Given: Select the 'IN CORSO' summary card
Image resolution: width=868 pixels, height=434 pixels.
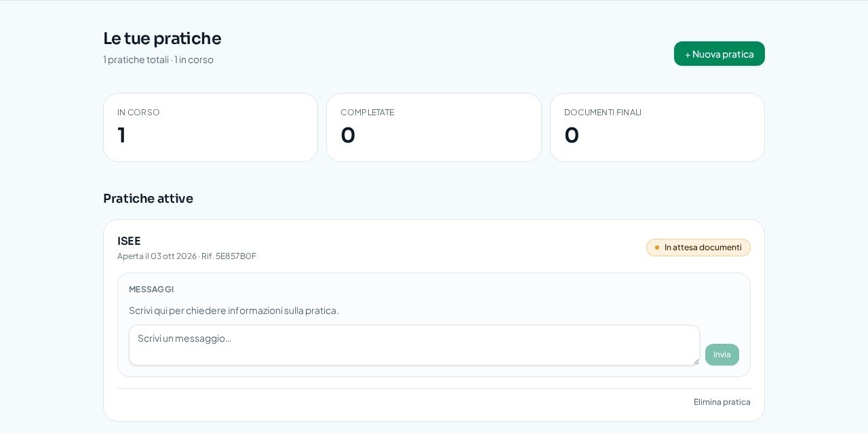Looking at the screenshot, I should [210, 127].
